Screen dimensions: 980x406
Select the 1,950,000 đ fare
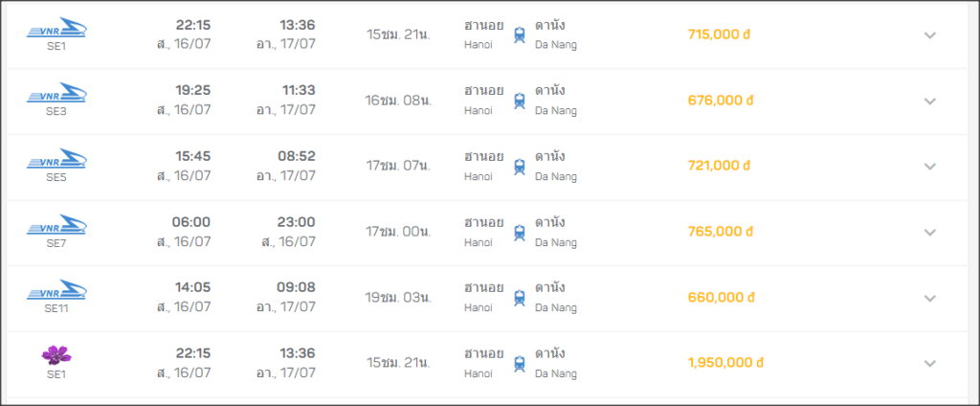(x=725, y=363)
